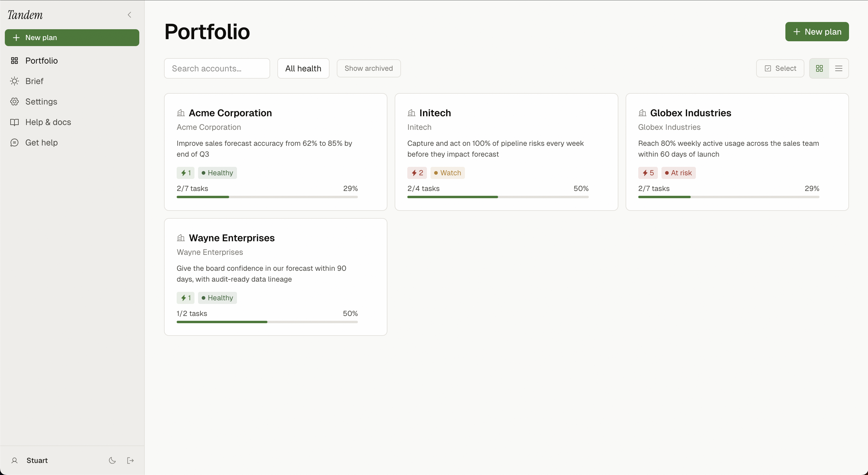Click the building icon on Globex Industries card
Viewport: 868px width, 475px height.
[642, 113]
